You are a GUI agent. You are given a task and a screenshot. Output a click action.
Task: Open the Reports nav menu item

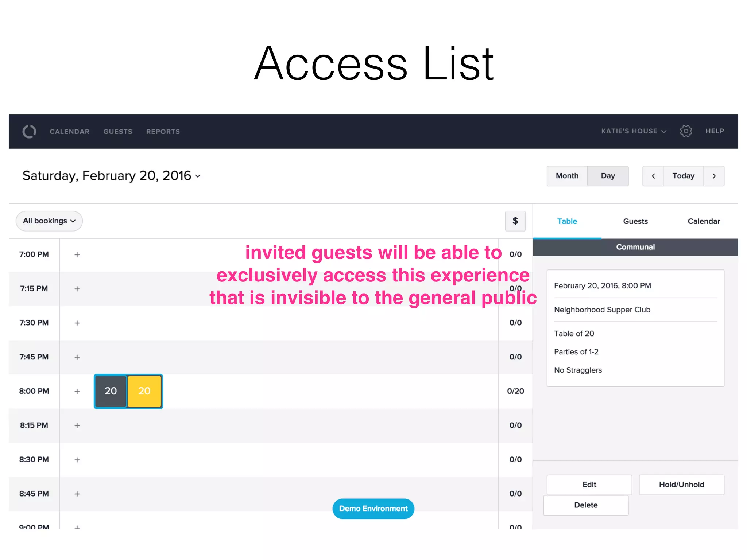tap(163, 132)
